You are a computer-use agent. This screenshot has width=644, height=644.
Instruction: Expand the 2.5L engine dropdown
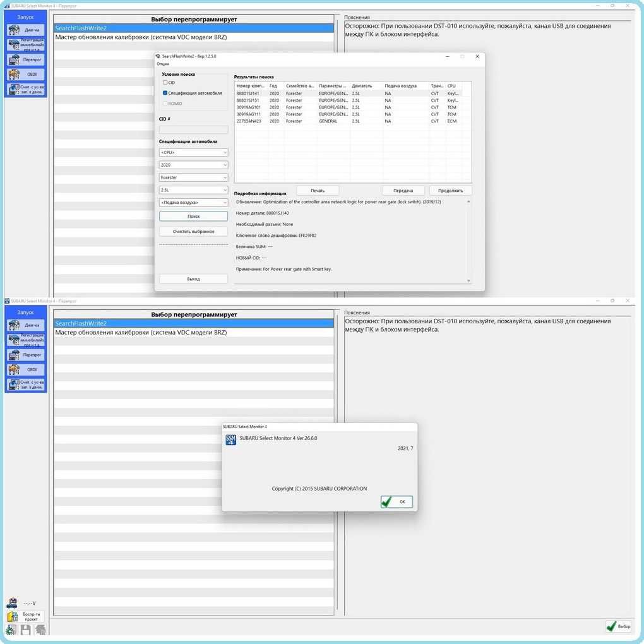(x=193, y=190)
